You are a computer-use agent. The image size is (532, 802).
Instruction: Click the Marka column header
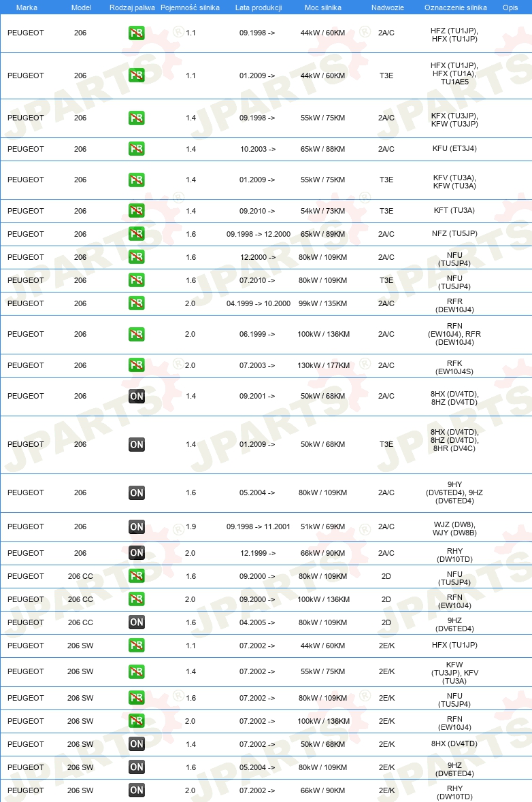27,7
